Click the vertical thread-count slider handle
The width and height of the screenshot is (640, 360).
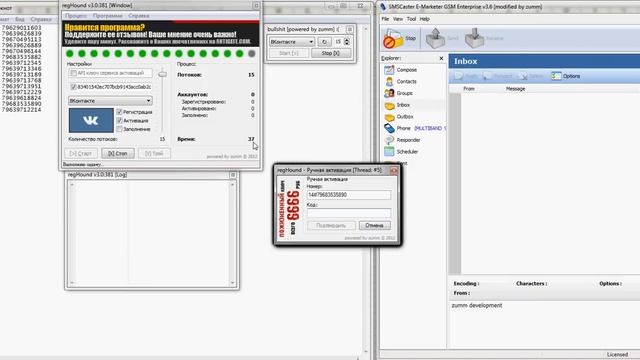[x=162, y=74]
